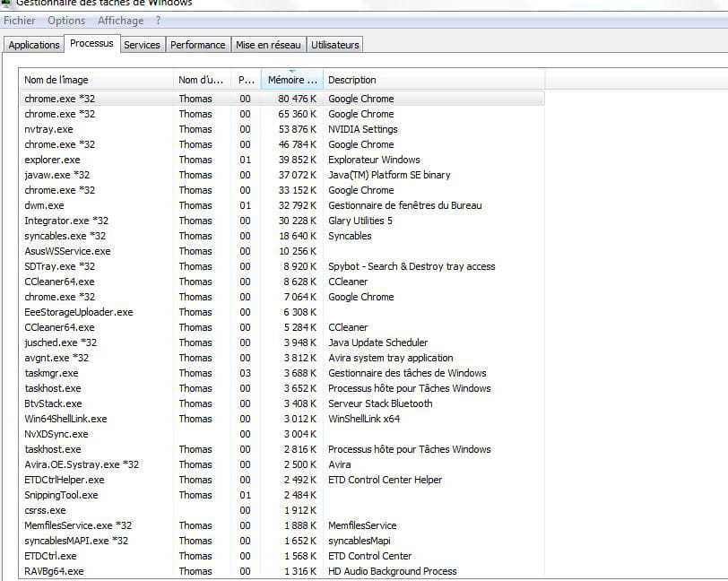728x581 pixels.
Task: Click the '8 628 K' CCleaner memory value
Action: (300, 282)
